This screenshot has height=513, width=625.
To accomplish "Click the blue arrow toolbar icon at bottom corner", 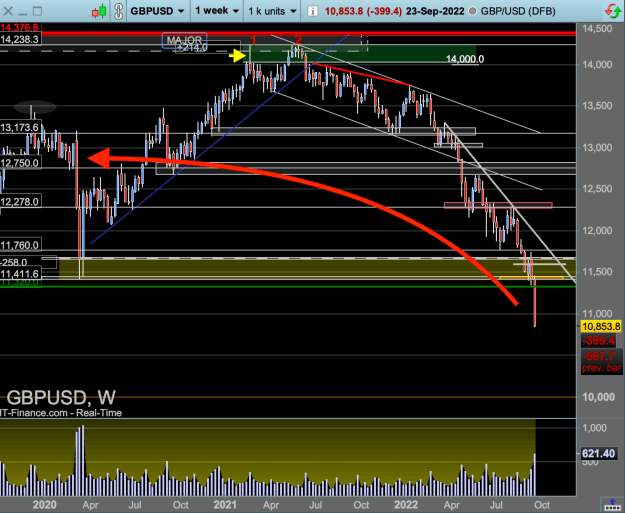I will click(x=612, y=505).
